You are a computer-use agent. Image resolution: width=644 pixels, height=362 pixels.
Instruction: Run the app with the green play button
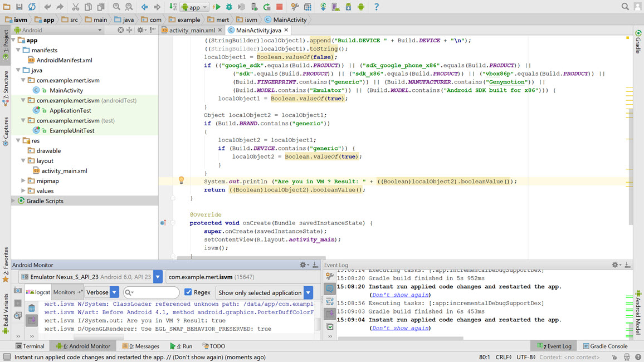[217, 7]
